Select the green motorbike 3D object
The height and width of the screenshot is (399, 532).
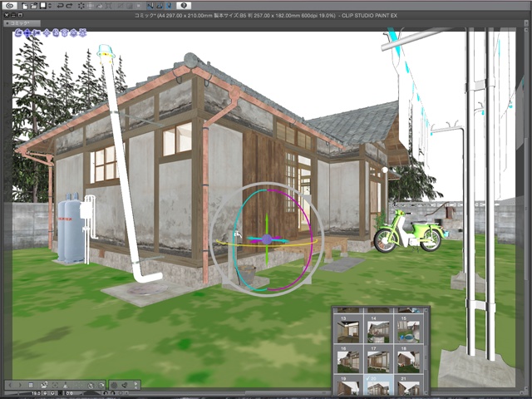coord(411,231)
